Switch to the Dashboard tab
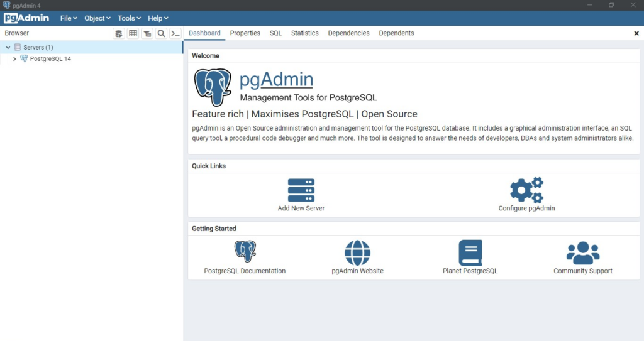This screenshot has height=341, width=644. point(204,33)
